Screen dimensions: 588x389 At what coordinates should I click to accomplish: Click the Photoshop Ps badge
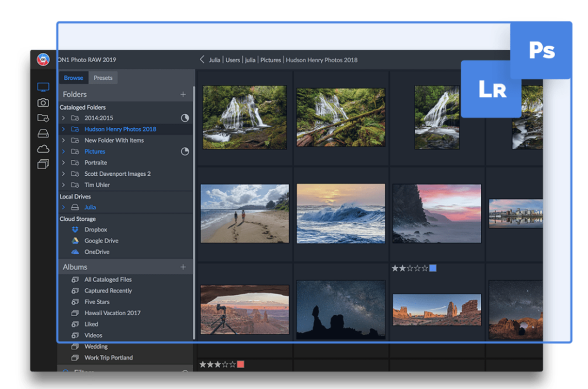click(541, 50)
